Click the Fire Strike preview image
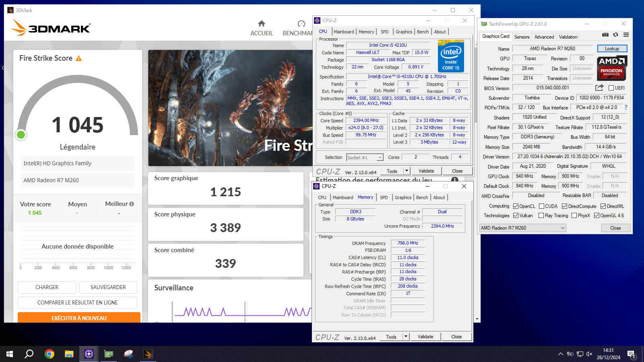 [x=230, y=108]
